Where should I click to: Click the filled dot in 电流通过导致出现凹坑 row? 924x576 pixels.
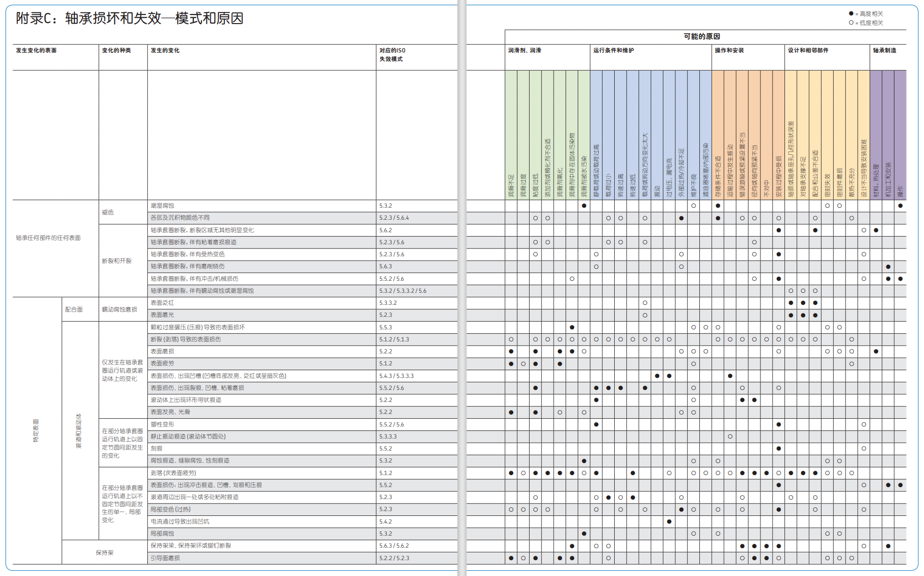click(669, 522)
